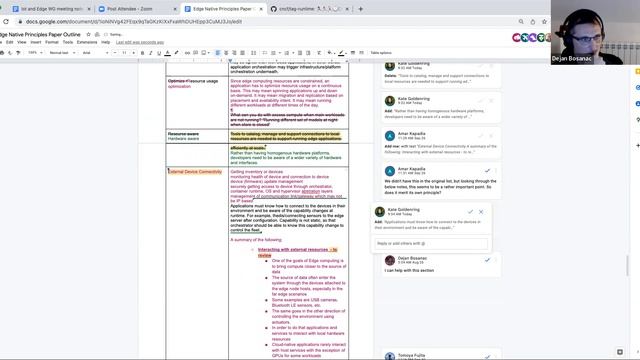Set left text alignment
This screenshot has width=640, height=360.
click(x=218, y=53)
